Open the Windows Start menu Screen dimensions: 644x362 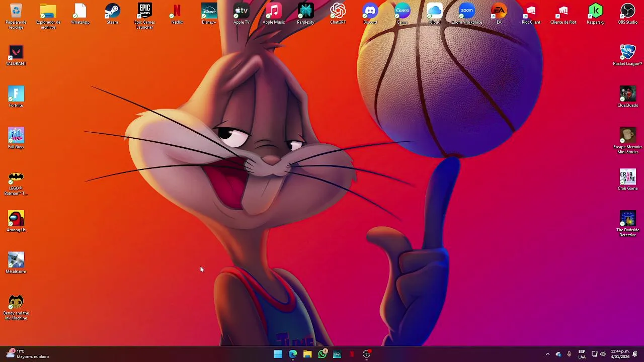[x=278, y=354]
